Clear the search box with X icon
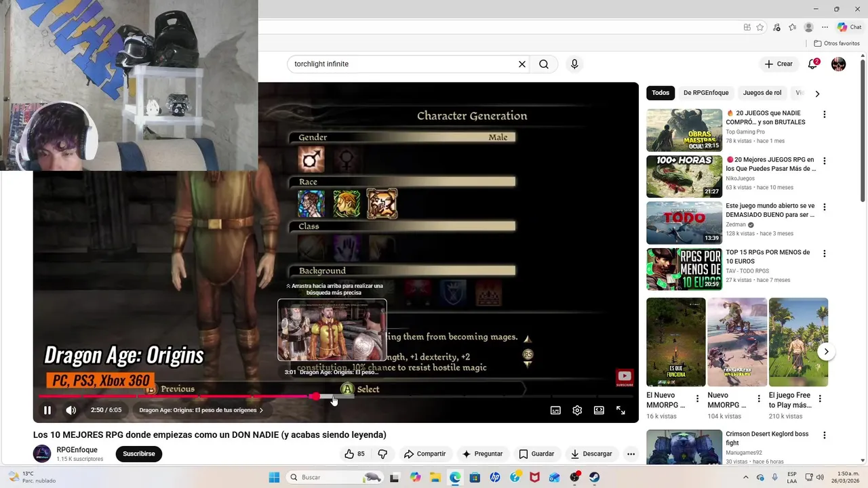This screenshot has width=868, height=488. (x=522, y=64)
